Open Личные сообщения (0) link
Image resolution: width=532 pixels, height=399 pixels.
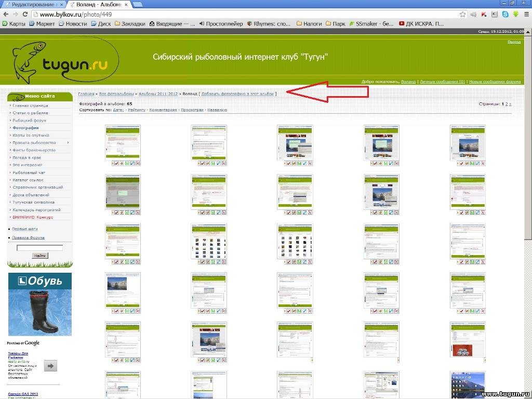[x=442, y=82]
